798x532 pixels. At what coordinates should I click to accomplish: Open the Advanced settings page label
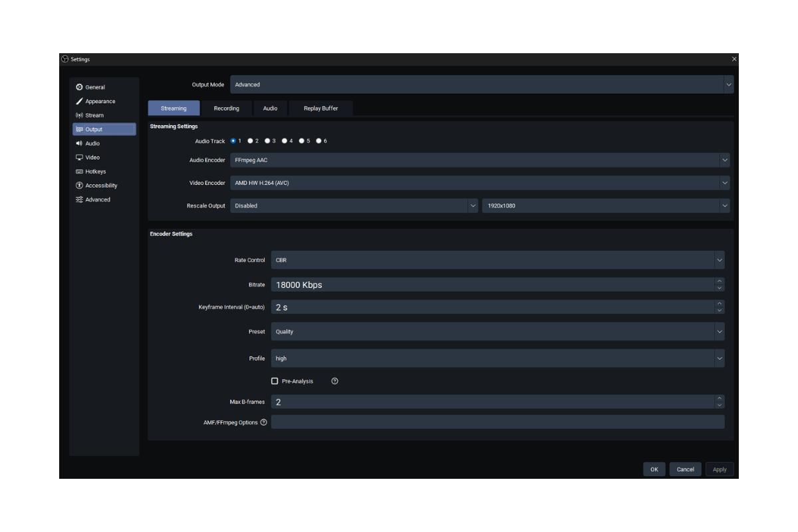[x=98, y=199]
